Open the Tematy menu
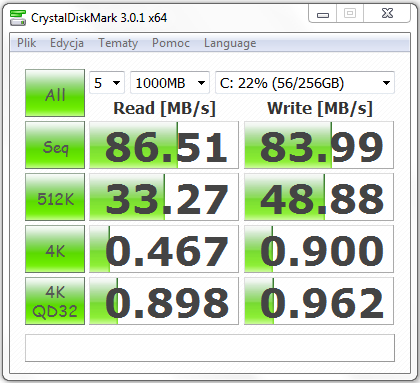The height and width of the screenshot is (383, 420). pyautogui.click(x=118, y=43)
